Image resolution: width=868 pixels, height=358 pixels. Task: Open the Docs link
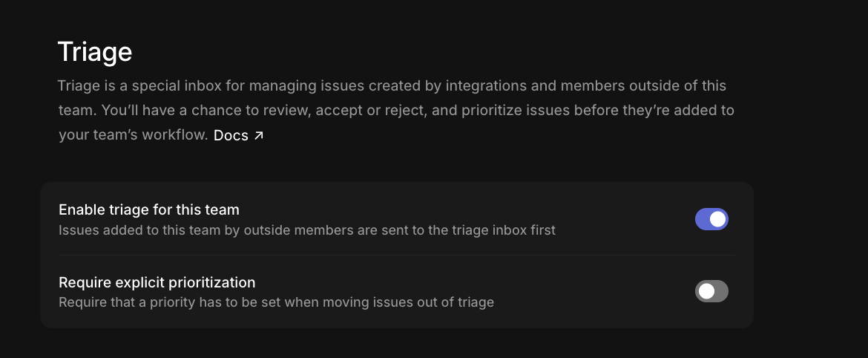tap(239, 135)
